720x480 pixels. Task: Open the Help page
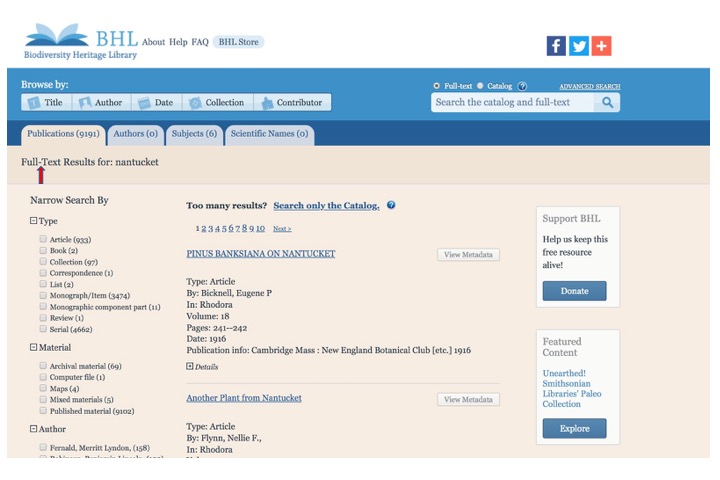[x=178, y=42]
